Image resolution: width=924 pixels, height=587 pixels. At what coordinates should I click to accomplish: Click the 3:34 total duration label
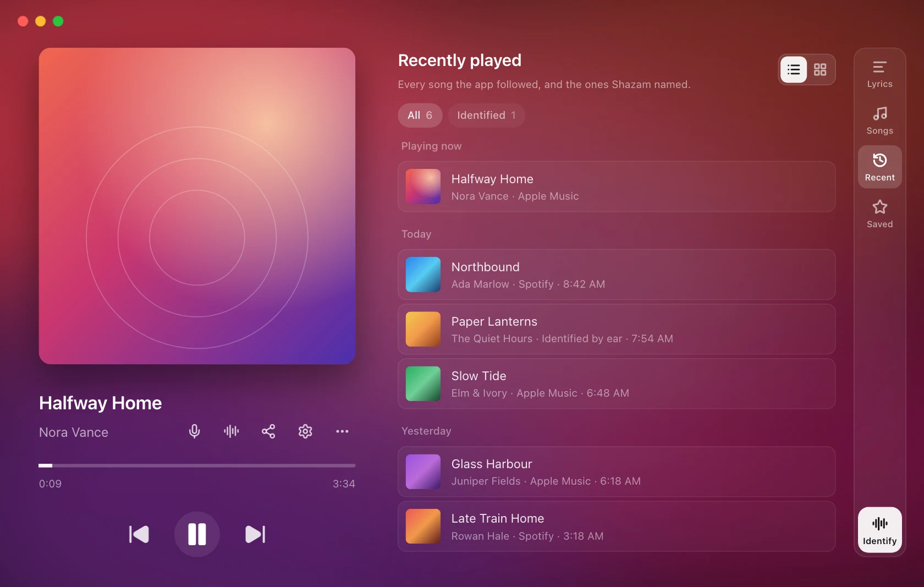[344, 484]
